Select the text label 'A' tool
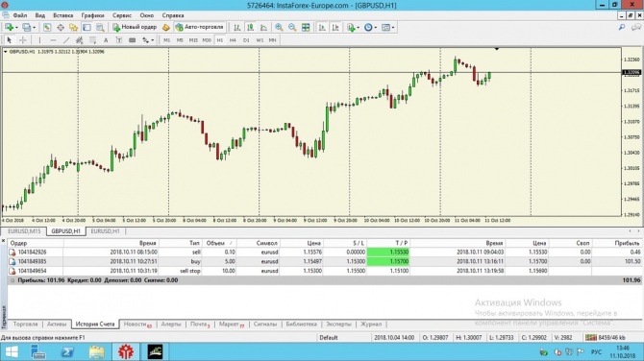Image resolution: width=644 pixels, height=361 pixels. pyautogui.click(x=106, y=40)
